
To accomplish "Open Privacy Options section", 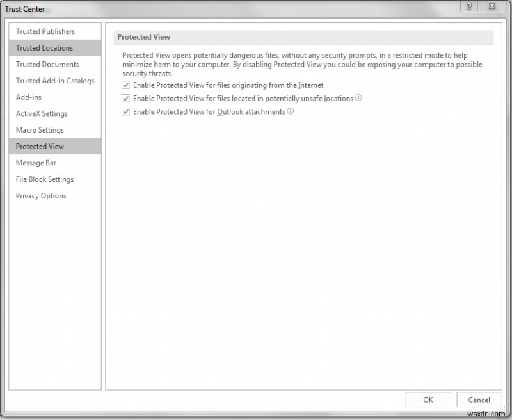I will point(55,195).
